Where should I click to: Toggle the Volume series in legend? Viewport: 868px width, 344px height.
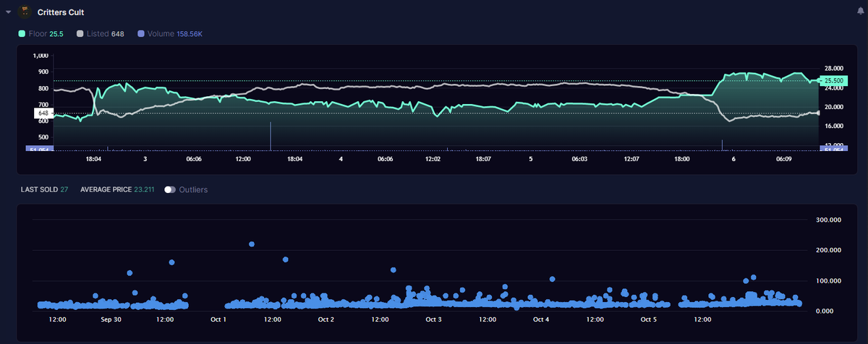click(x=171, y=33)
